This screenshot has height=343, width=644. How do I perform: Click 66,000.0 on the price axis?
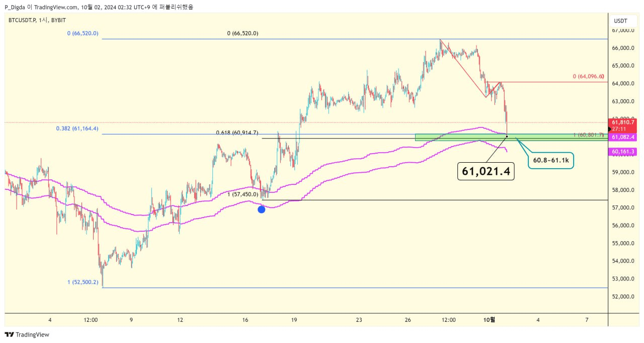click(x=623, y=48)
